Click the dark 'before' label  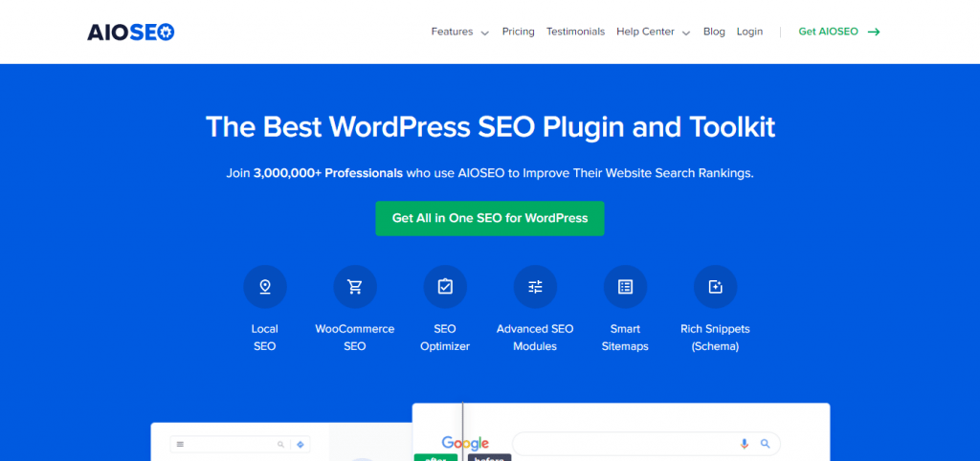(489, 458)
